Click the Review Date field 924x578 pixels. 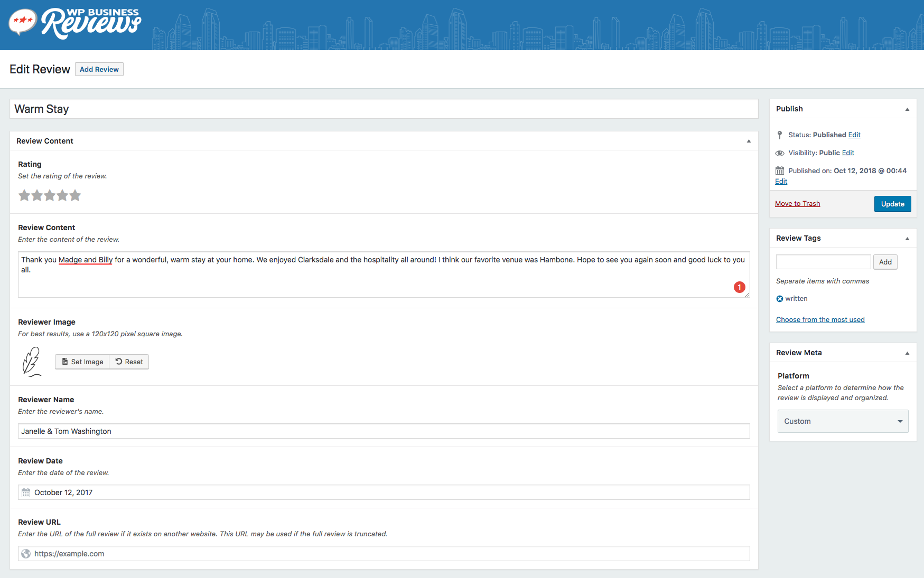click(x=384, y=492)
